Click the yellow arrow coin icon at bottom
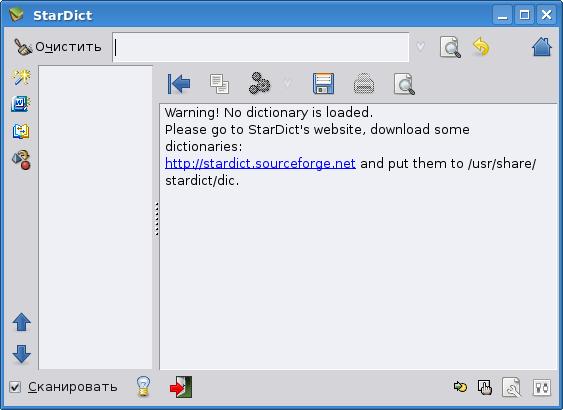 [x=460, y=387]
